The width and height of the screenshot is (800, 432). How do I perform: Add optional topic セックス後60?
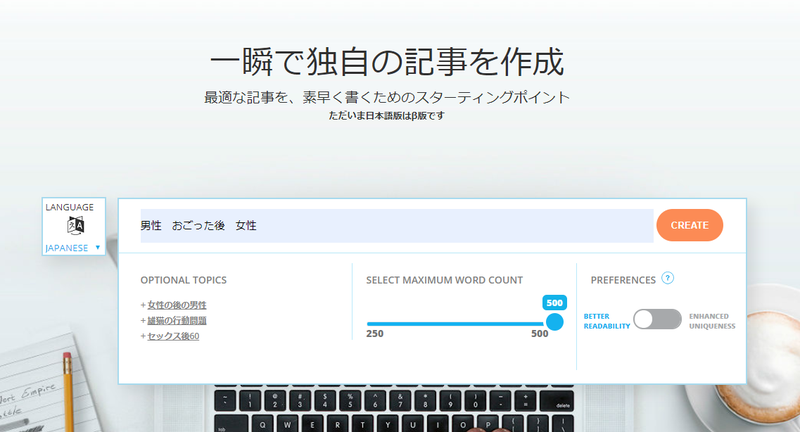coord(173,336)
